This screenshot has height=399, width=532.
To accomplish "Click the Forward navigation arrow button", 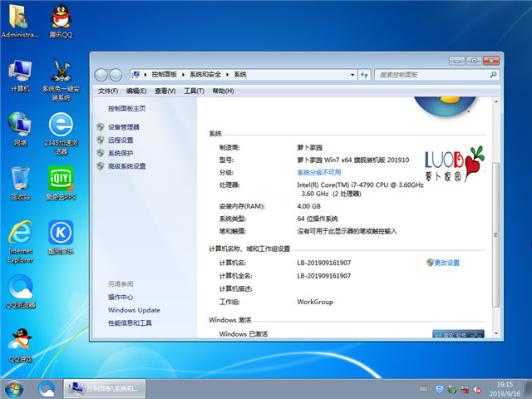I will coord(116,75).
